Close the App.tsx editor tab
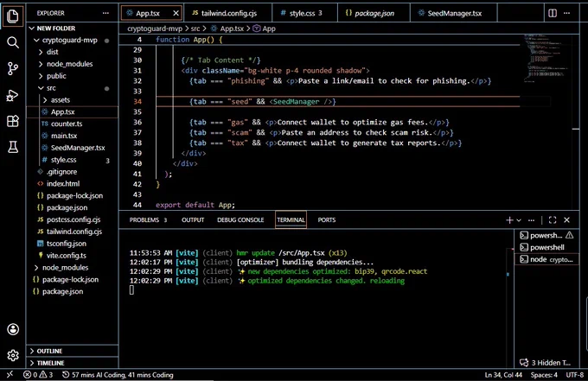The width and height of the screenshot is (588, 381). pos(176,13)
